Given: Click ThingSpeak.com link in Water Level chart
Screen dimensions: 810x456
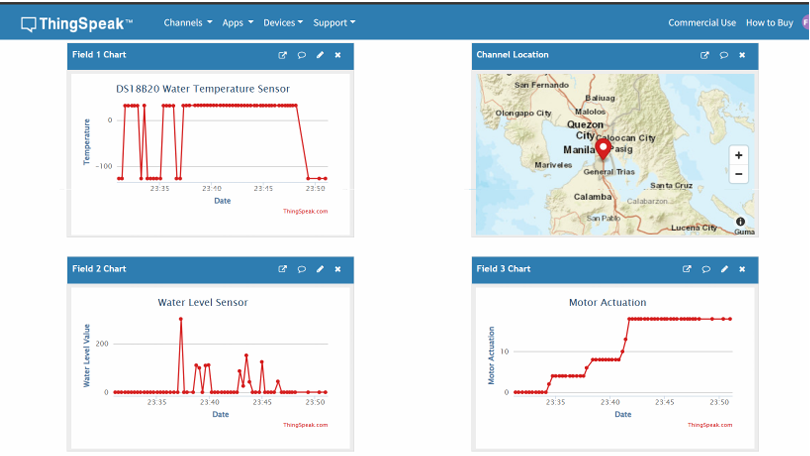Looking at the screenshot, I should [x=305, y=425].
